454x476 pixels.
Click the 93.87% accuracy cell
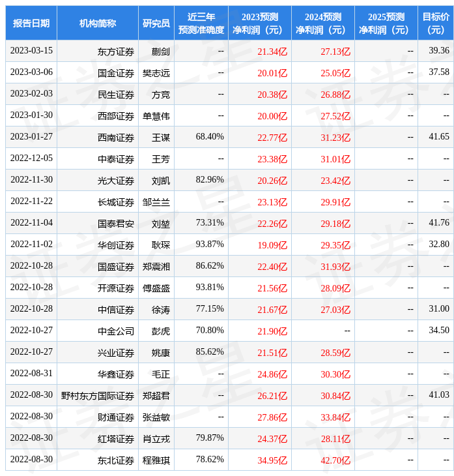click(x=210, y=245)
